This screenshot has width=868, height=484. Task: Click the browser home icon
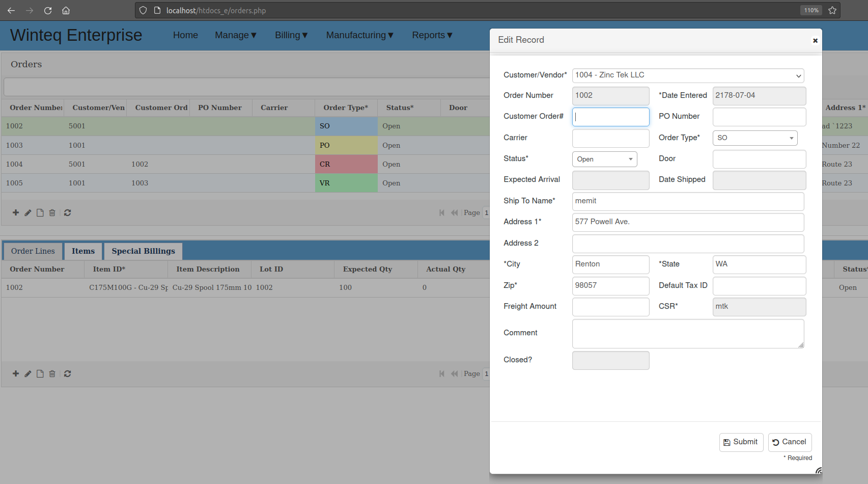66,10
